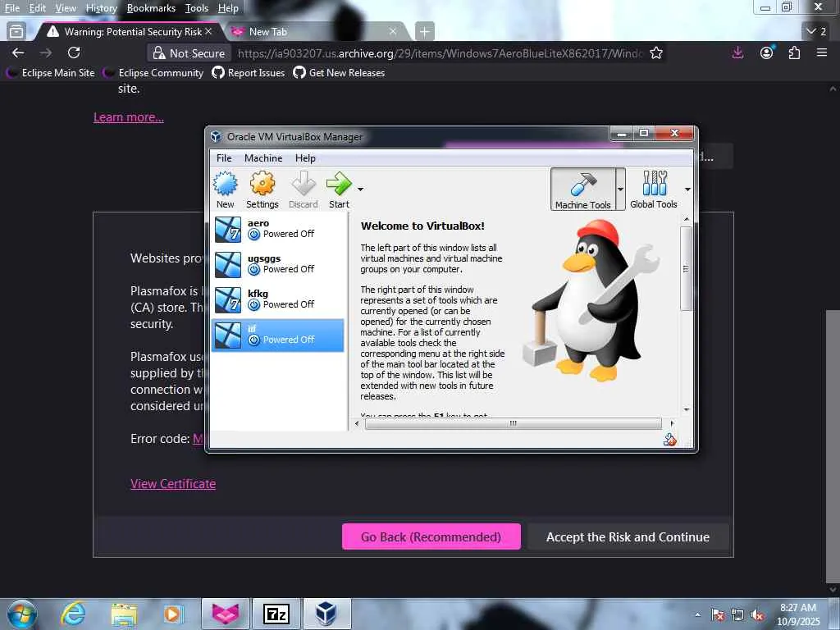
Task: Open VirtualBox Machine menu
Action: pyautogui.click(x=263, y=158)
